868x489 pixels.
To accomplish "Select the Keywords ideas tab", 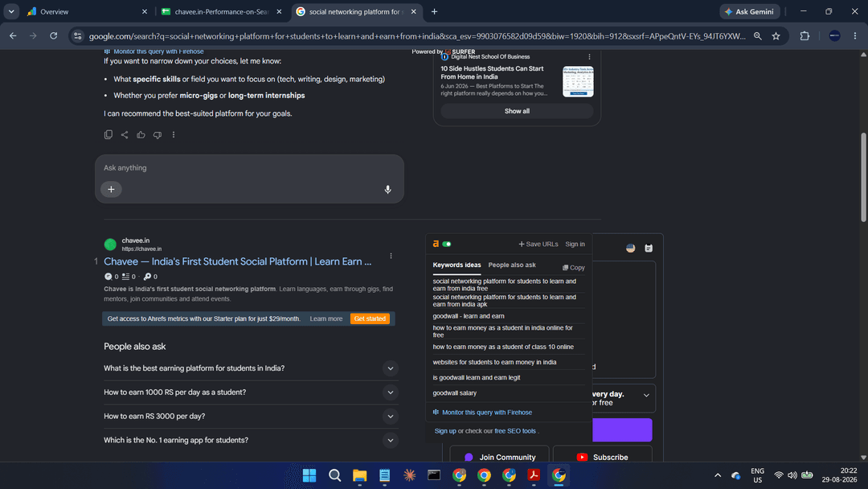I will tap(457, 265).
